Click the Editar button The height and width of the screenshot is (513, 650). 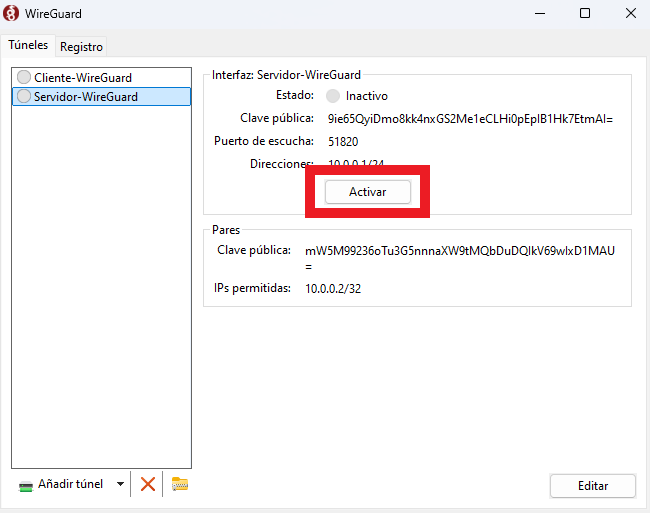tap(593, 486)
